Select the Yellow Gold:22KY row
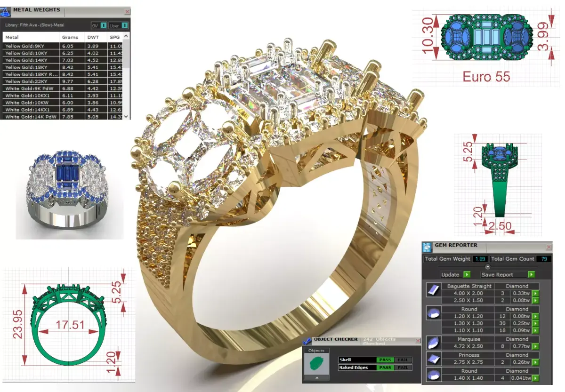The height and width of the screenshot is (392, 565). pos(63,81)
